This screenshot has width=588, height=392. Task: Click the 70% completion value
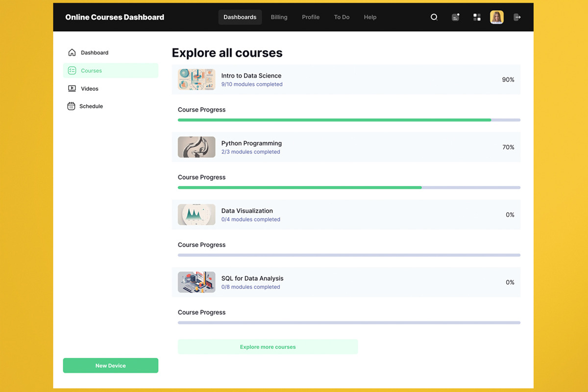(508, 147)
